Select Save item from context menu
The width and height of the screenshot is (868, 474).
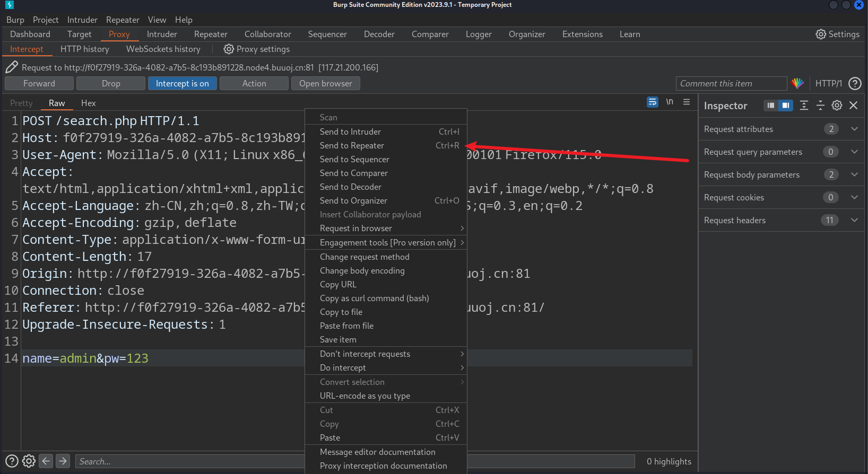386,339
